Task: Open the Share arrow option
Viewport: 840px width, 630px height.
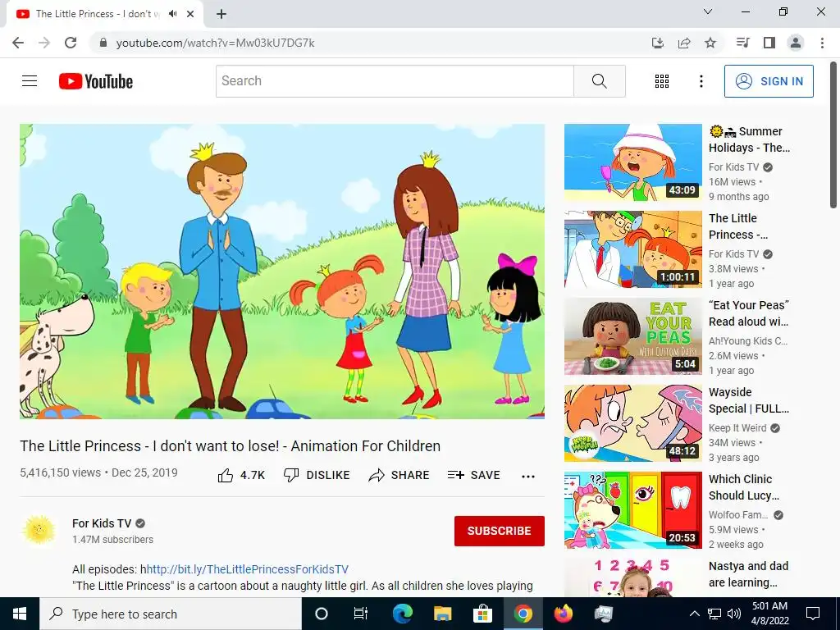Action: (399, 475)
